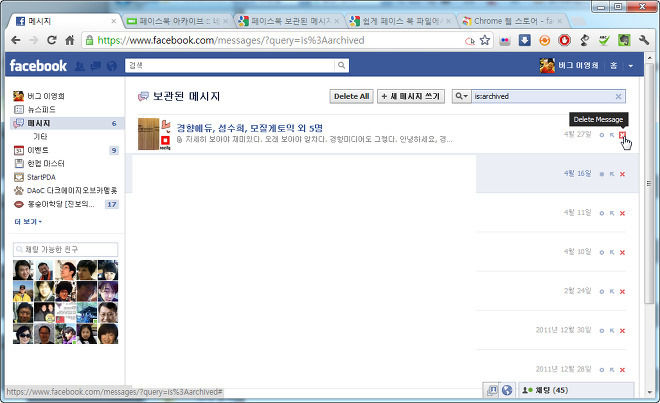This screenshot has height=403, width=660.
Task: Click the 홈 link in header
Action: [x=614, y=65]
